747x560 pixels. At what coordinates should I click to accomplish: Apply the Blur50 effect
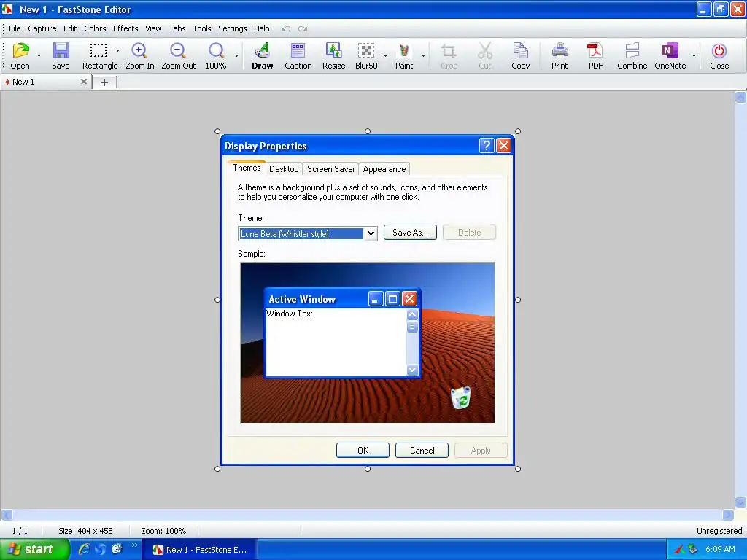366,55
